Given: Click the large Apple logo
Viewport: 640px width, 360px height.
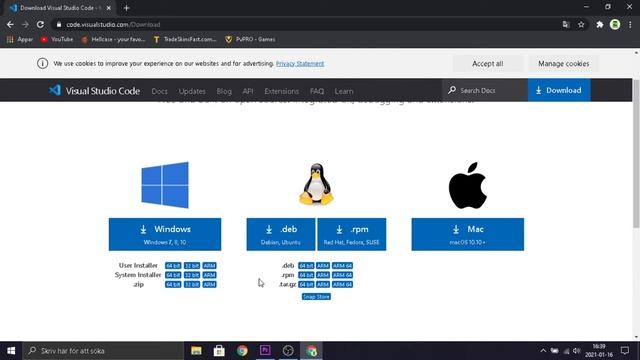Looking at the screenshot, I should 468,185.
